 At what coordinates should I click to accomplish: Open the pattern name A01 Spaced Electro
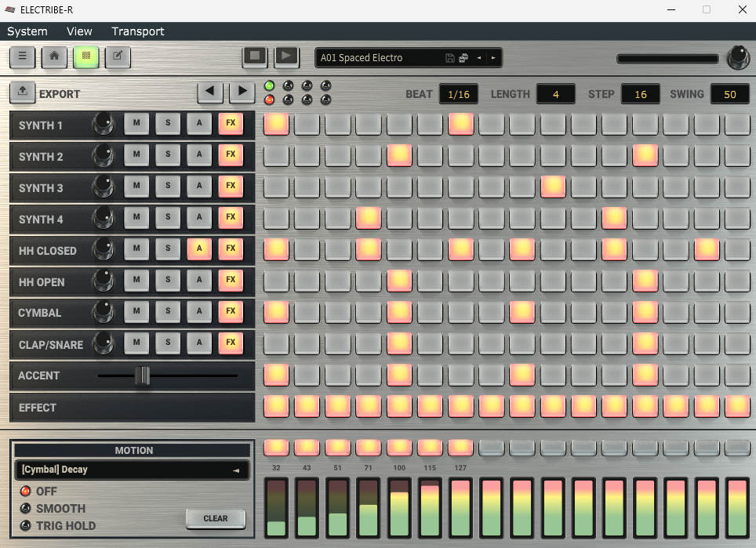pyautogui.click(x=362, y=58)
